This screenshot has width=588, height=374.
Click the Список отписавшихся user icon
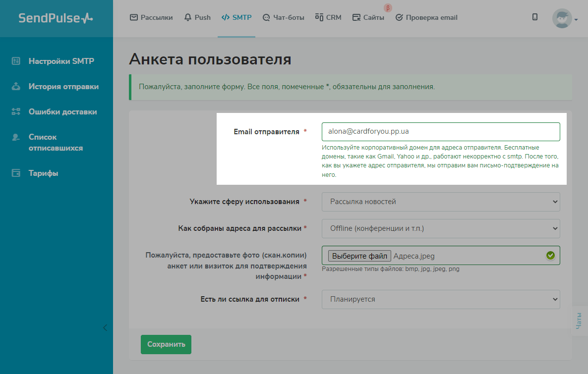point(16,137)
